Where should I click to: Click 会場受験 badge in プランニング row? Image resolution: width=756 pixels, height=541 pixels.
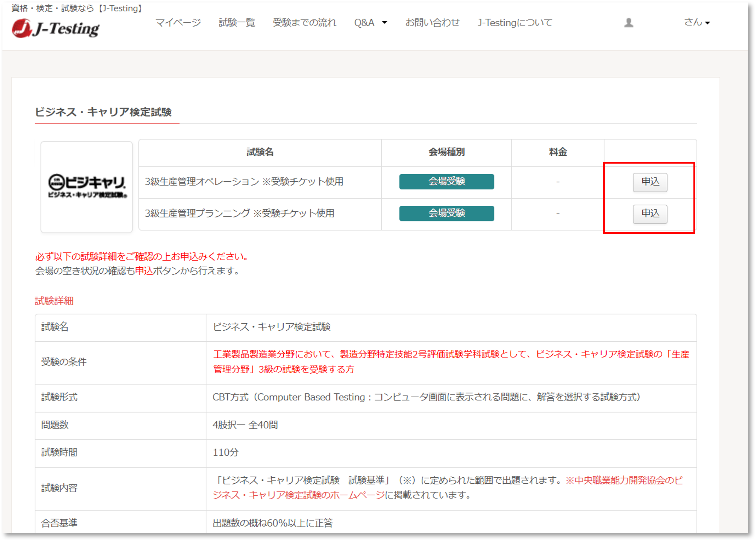coord(446,213)
